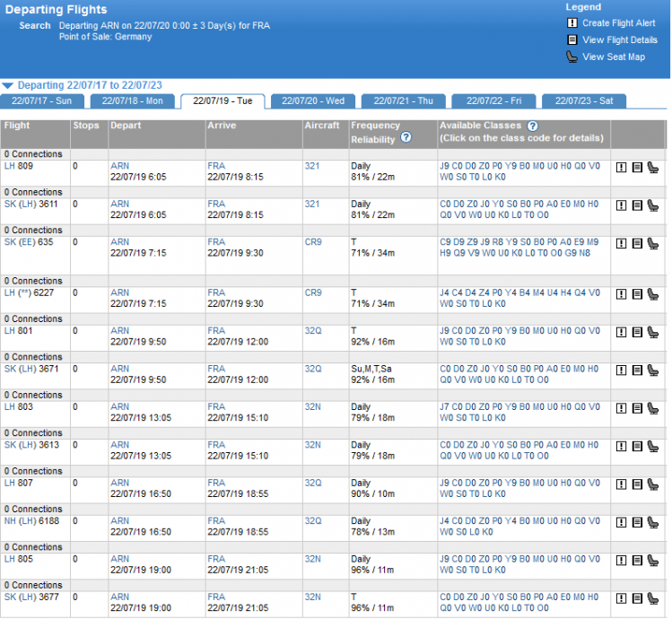Click FRA arrival airport for LH 803

[216, 407]
